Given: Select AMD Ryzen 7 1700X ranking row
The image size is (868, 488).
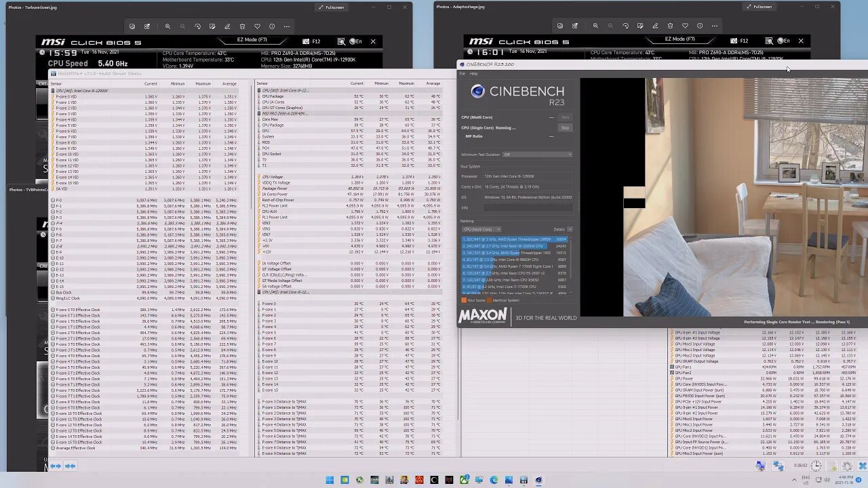Looking at the screenshot, I should (515, 266).
